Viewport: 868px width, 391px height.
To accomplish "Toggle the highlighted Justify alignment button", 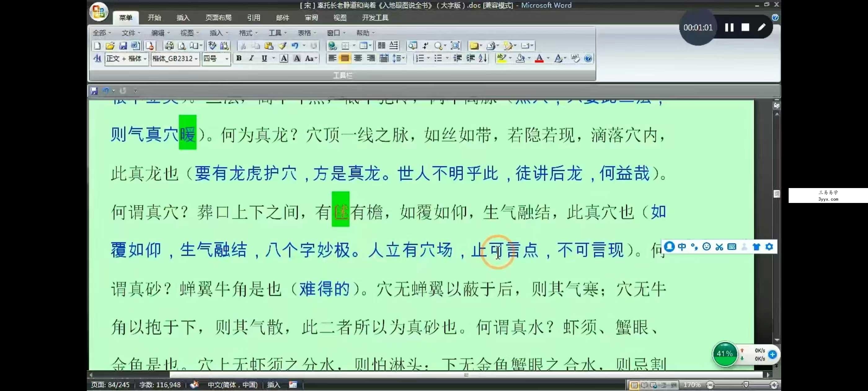I will point(345,58).
